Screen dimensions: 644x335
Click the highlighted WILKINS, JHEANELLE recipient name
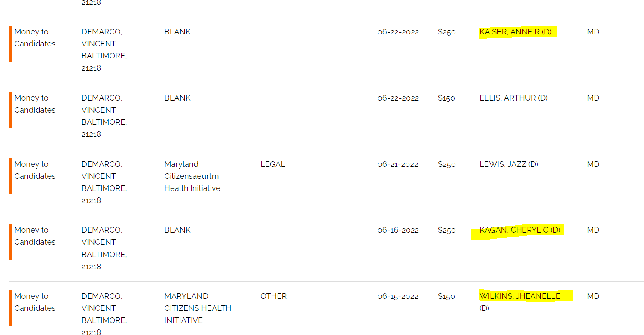pyautogui.click(x=520, y=296)
